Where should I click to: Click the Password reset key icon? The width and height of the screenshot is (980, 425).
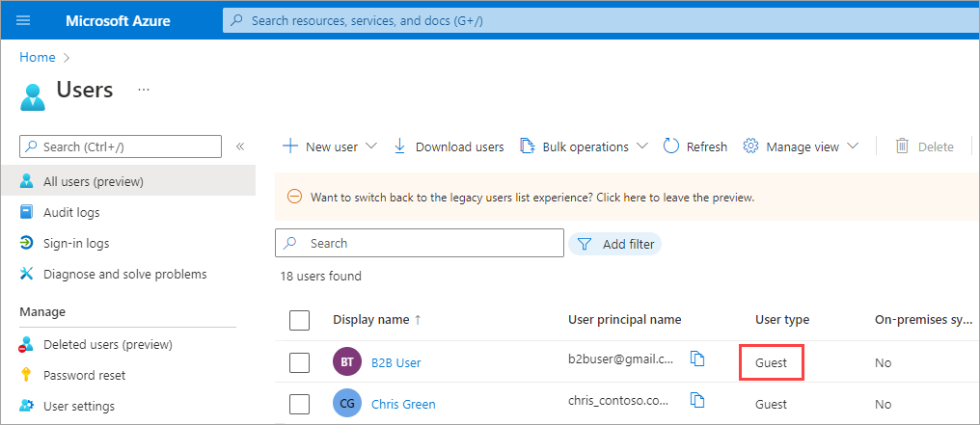tap(26, 375)
